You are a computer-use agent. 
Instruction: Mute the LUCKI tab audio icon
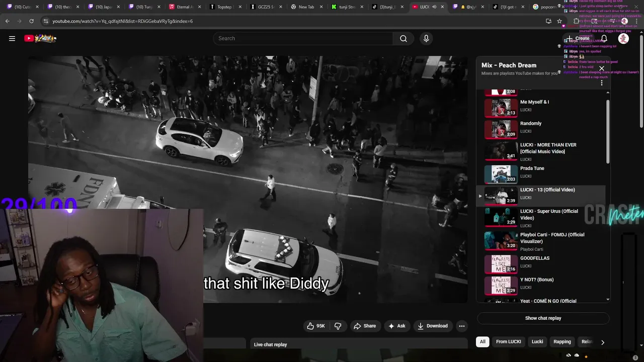434,7
